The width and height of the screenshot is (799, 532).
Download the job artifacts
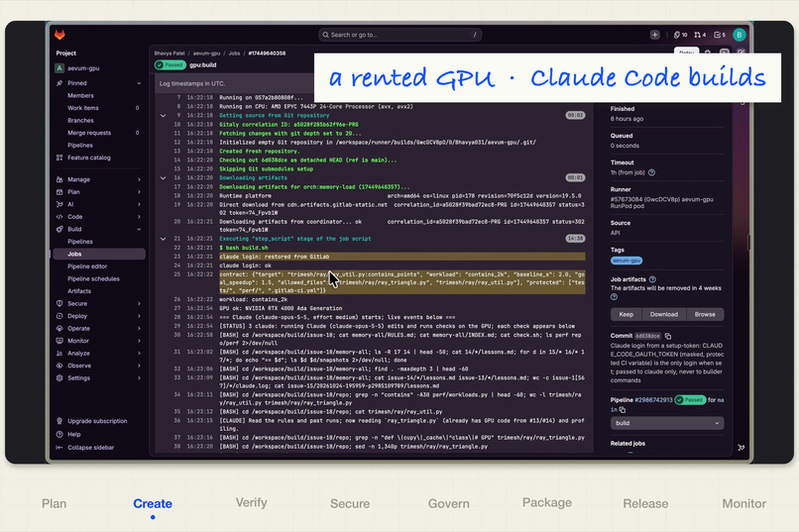664,315
